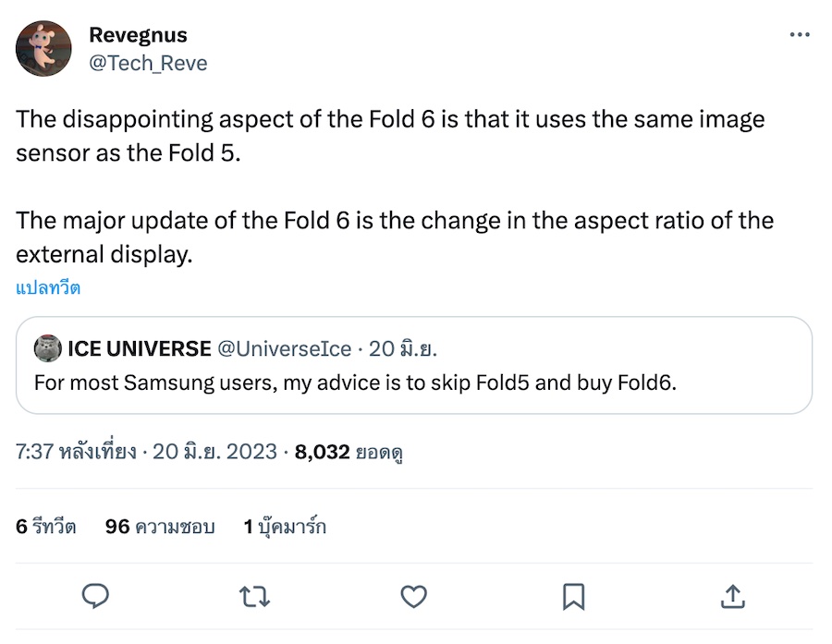This screenshot has height=644, width=832.
Task: Click the ICE UNIVERSE author name
Action: (x=140, y=349)
